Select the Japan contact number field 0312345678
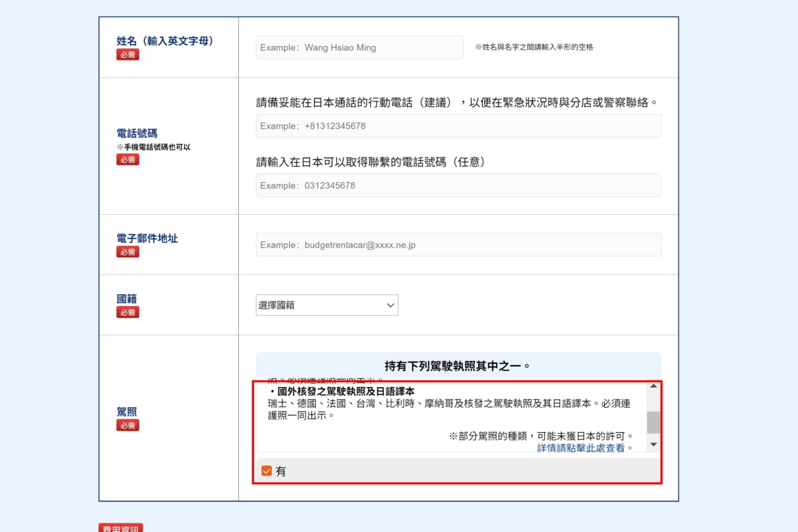The image size is (798, 532). pyautogui.click(x=458, y=186)
